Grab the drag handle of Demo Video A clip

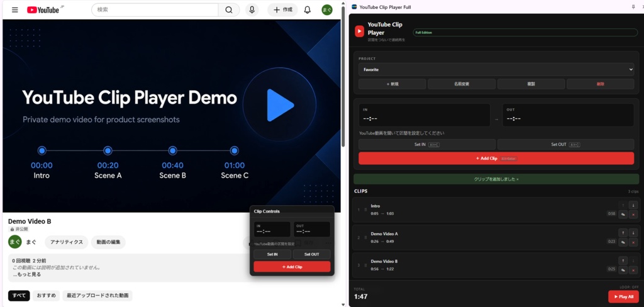tap(365, 238)
